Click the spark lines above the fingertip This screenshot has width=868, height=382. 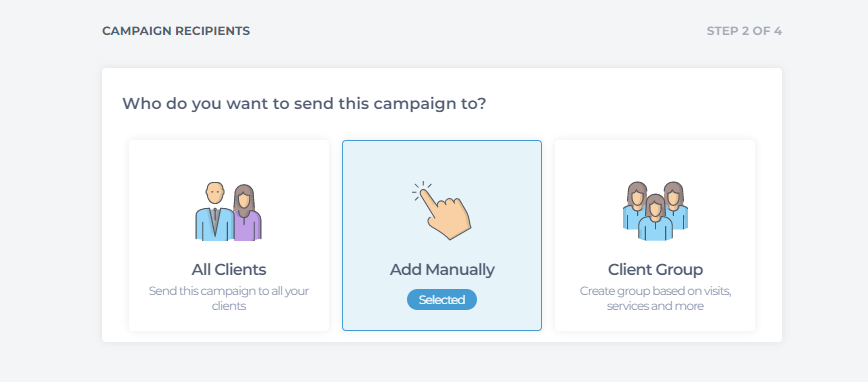pyautogui.click(x=422, y=188)
